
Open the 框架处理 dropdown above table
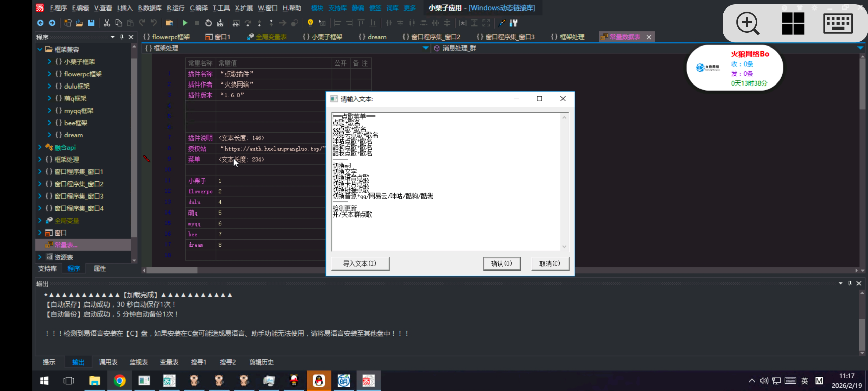pos(425,48)
